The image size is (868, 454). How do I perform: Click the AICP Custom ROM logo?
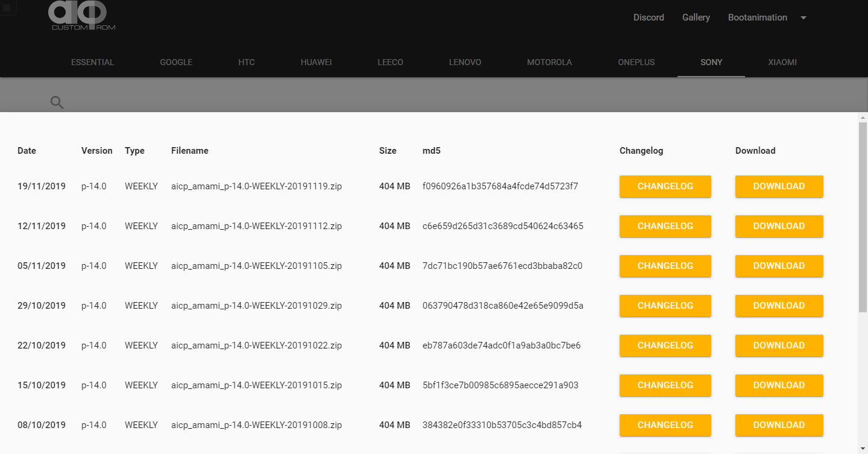point(82,16)
